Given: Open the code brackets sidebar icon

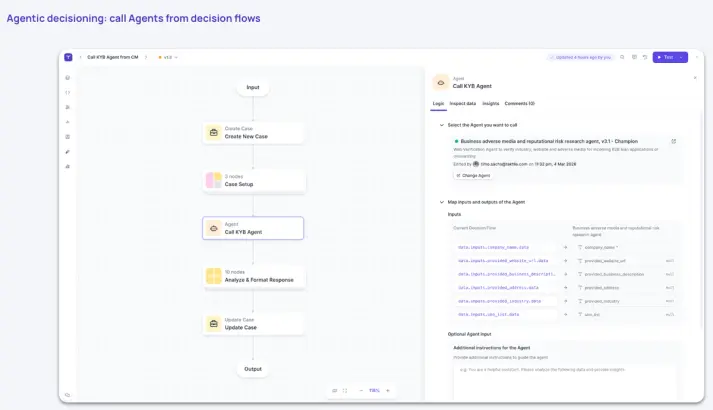Looking at the screenshot, I should pos(68,93).
